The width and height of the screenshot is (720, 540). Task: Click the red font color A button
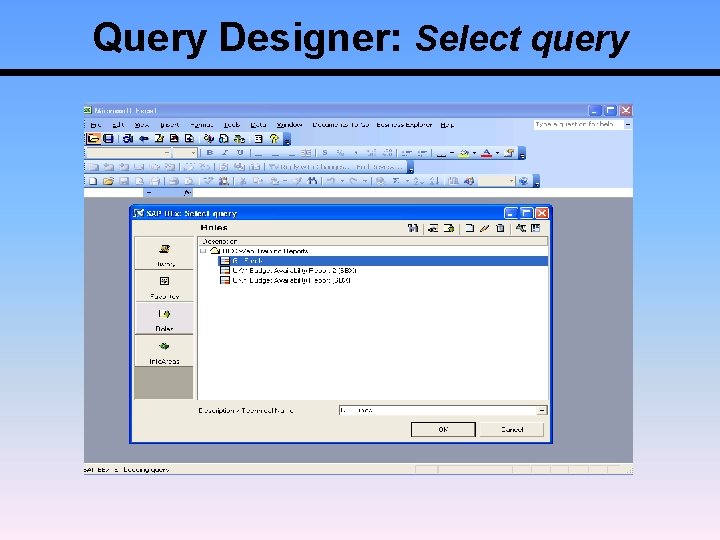point(487,153)
